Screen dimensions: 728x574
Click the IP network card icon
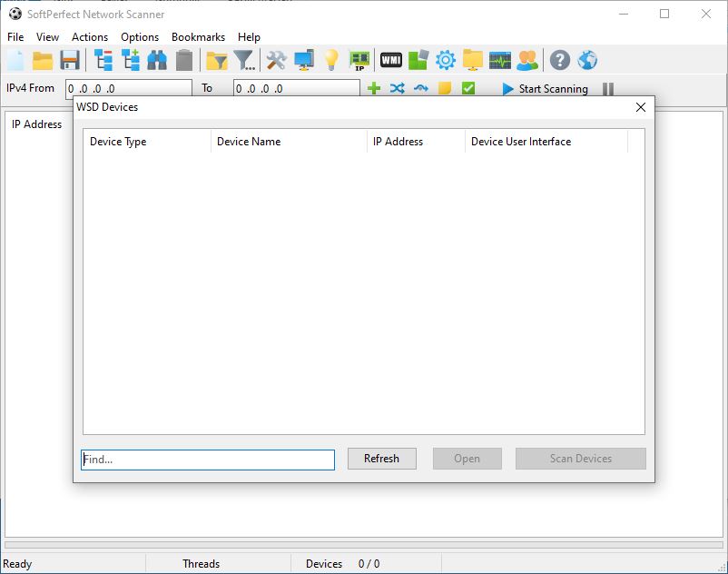click(359, 60)
